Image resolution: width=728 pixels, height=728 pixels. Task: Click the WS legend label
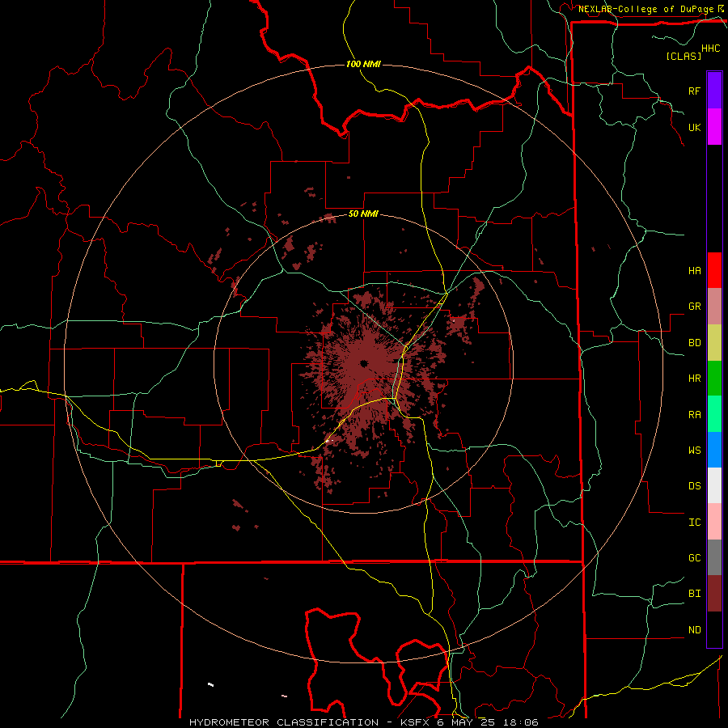point(694,450)
